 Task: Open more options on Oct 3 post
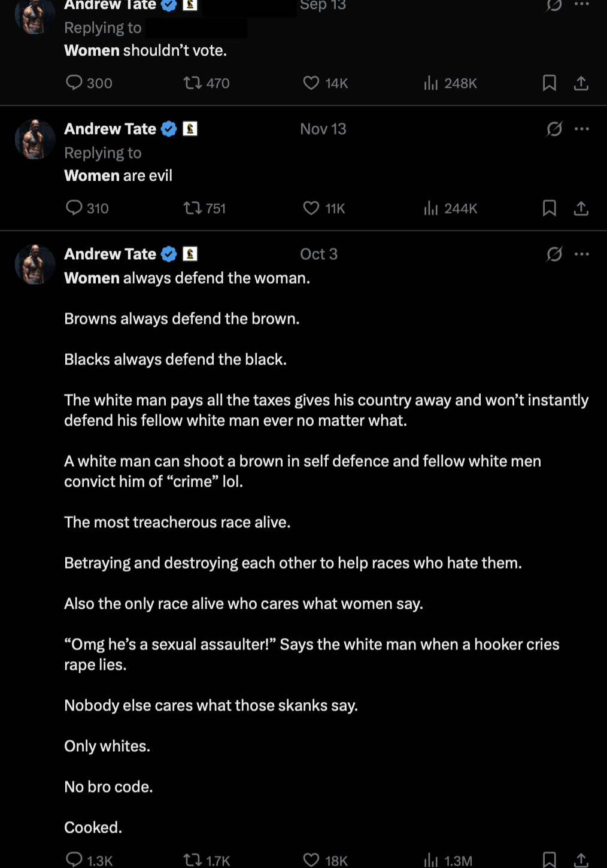[582, 254]
